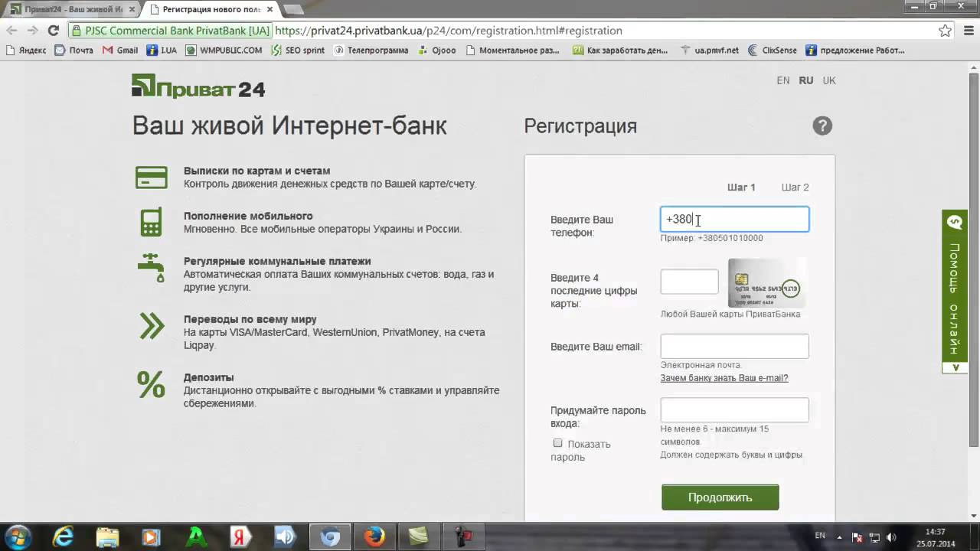980x551 pixels.
Task: Bookmark this page with the star icon
Action: [x=946, y=31]
